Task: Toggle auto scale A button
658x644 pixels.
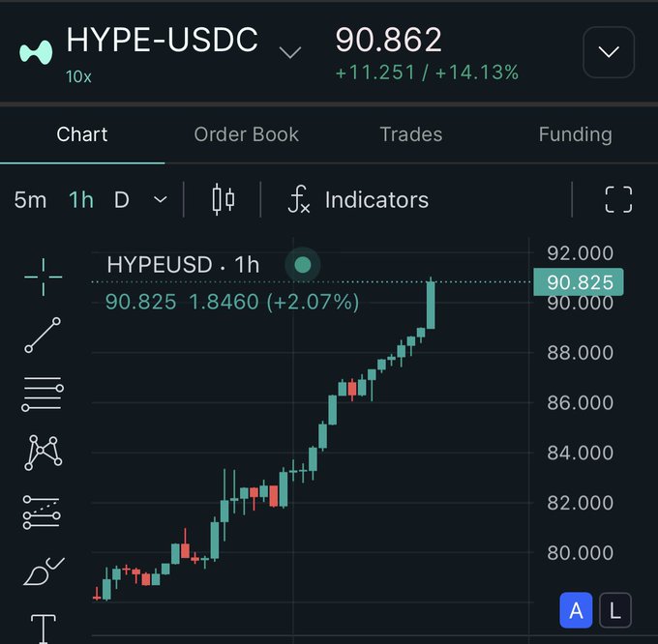Action: pyautogui.click(x=576, y=610)
